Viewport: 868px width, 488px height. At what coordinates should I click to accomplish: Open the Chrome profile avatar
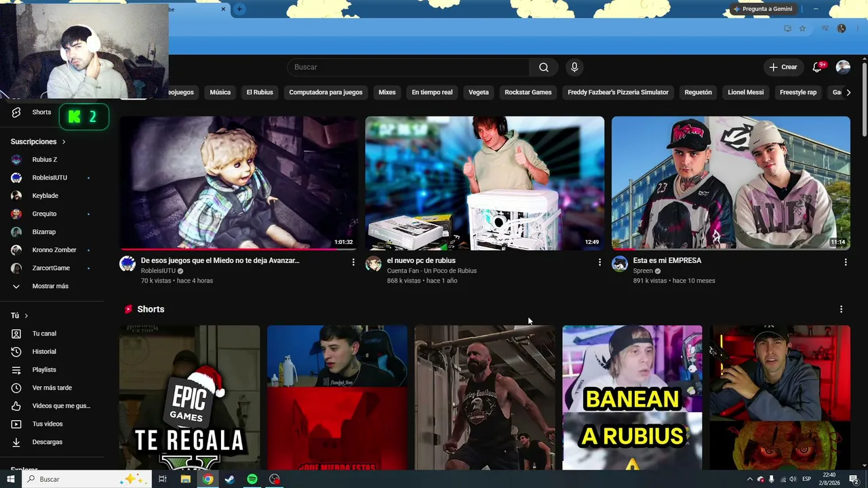click(842, 28)
